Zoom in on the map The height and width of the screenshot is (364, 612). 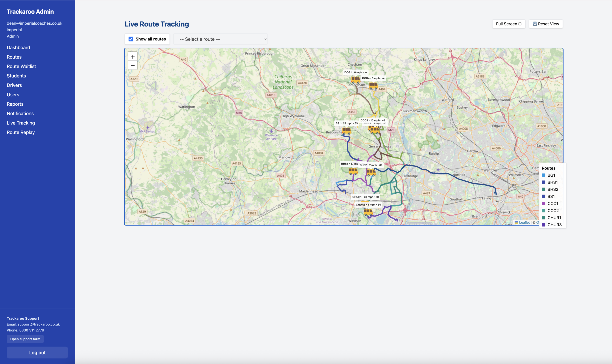click(x=133, y=57)
